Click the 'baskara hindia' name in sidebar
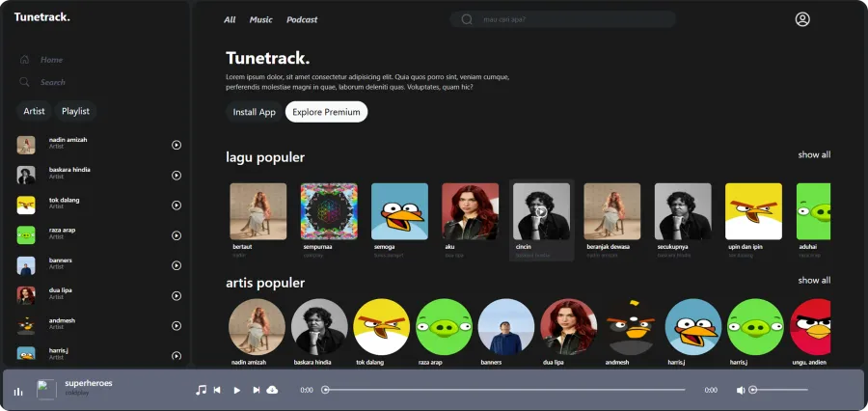The height and width of the screenshot is (411, 868). 69,170
